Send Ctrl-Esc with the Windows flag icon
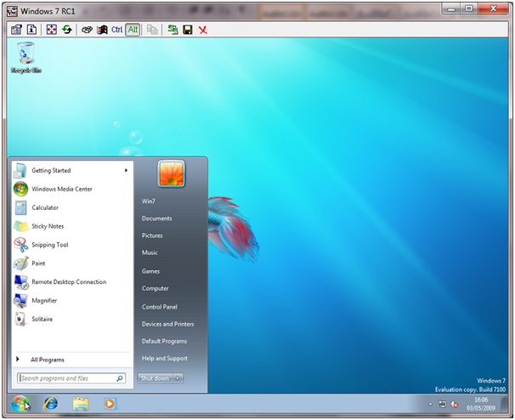515x420 pixels. click(102, 30)
